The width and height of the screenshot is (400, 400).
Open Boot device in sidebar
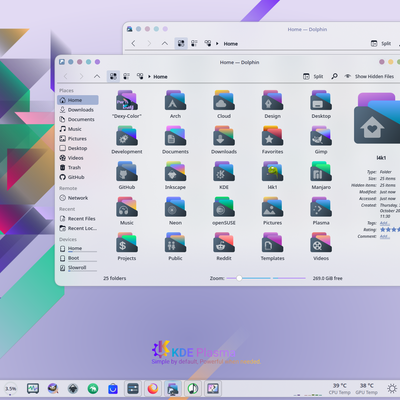pos(77,258)
